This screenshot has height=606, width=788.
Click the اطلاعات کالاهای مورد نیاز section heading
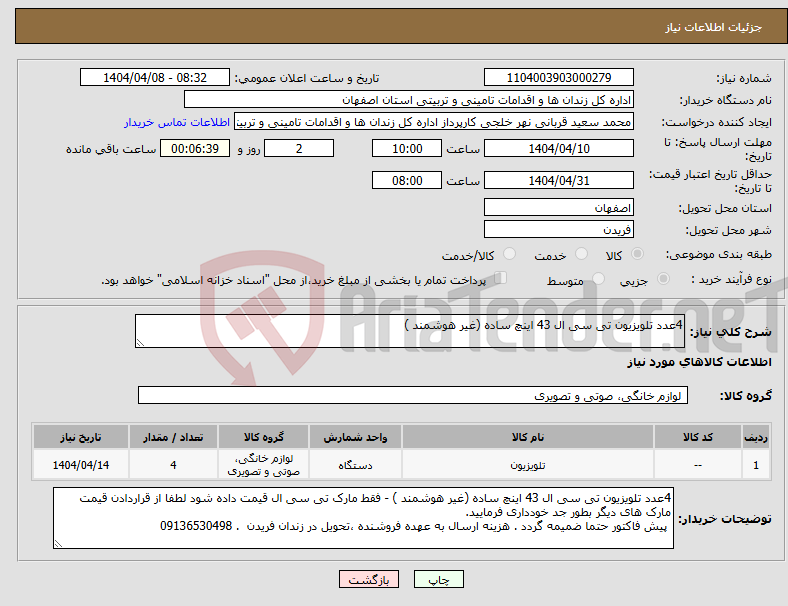(699, 362)
